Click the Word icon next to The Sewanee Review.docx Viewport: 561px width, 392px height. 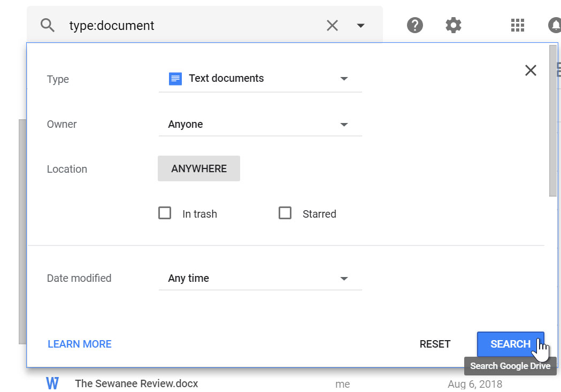point(52,383)
